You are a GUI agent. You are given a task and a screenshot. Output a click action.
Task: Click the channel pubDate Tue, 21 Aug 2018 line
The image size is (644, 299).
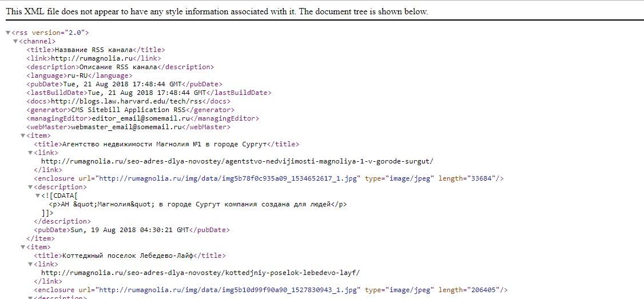coord(125,84)
